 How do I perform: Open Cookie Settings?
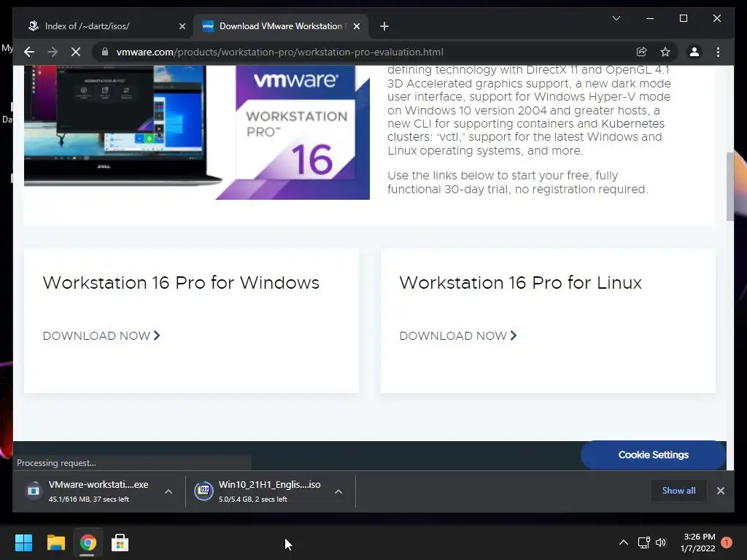[x=653, y=455]
